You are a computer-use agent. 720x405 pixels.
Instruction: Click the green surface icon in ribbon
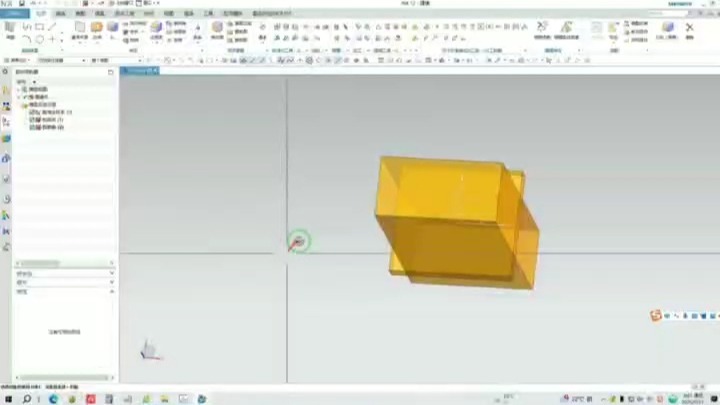(x=567, y=28)
